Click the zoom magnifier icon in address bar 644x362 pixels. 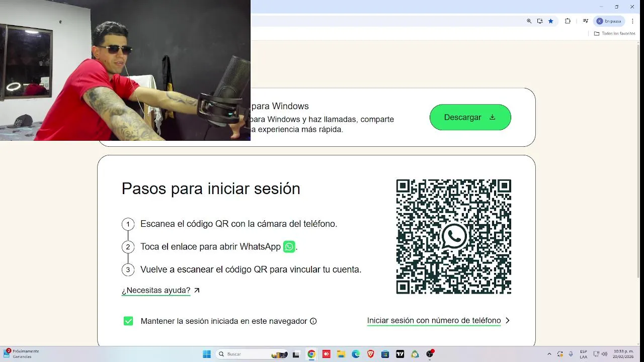tap(529, 21)
